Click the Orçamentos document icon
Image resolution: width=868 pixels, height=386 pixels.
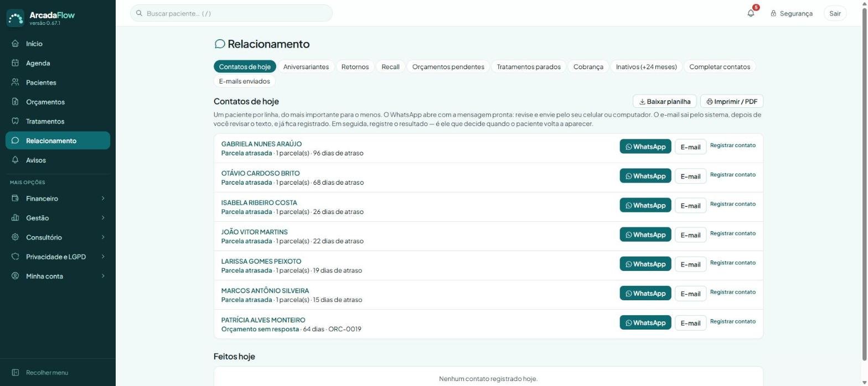15,102
